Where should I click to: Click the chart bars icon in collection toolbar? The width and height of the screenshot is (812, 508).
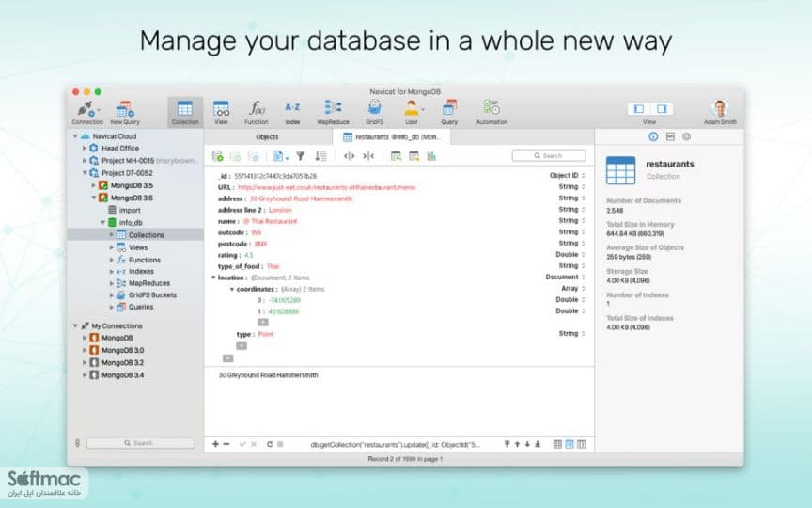[431, 155]
